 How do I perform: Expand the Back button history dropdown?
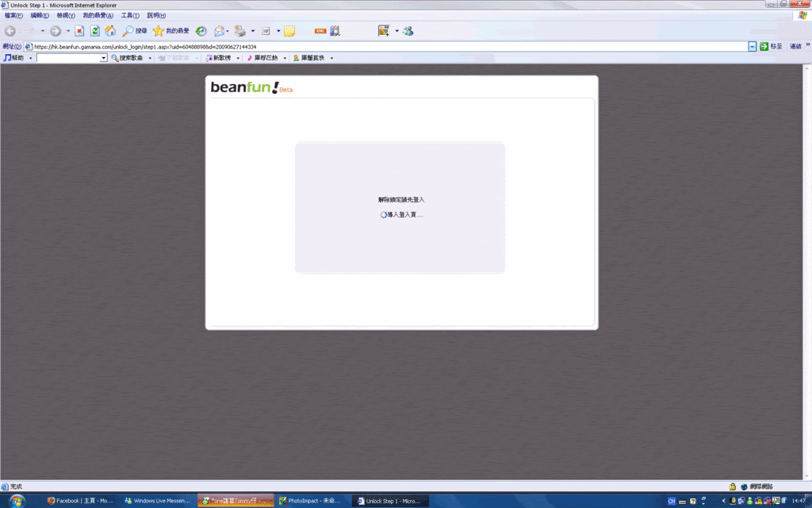pos(43,31)
